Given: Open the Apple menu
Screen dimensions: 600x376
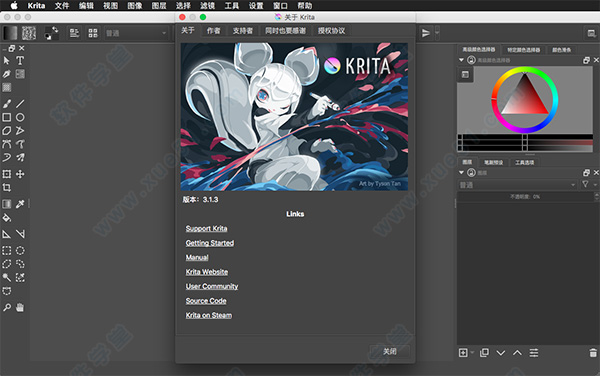Looking at the screenshot, I should [14, 5].
